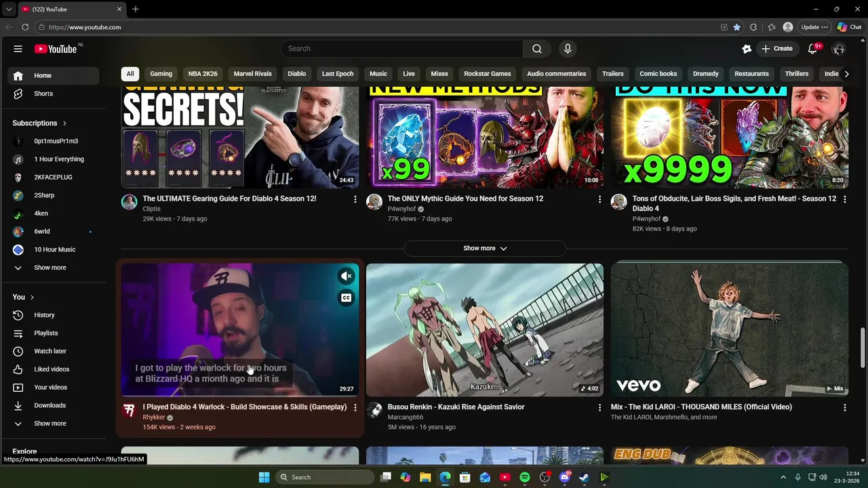Click the YouTube search input field

(x=401, y=49)
